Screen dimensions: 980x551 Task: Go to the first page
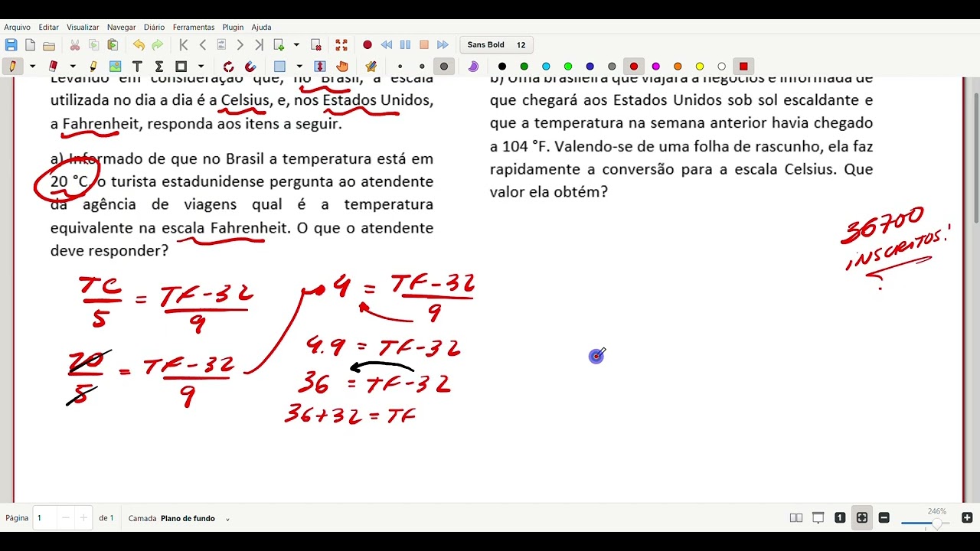[x=184, y=45]
